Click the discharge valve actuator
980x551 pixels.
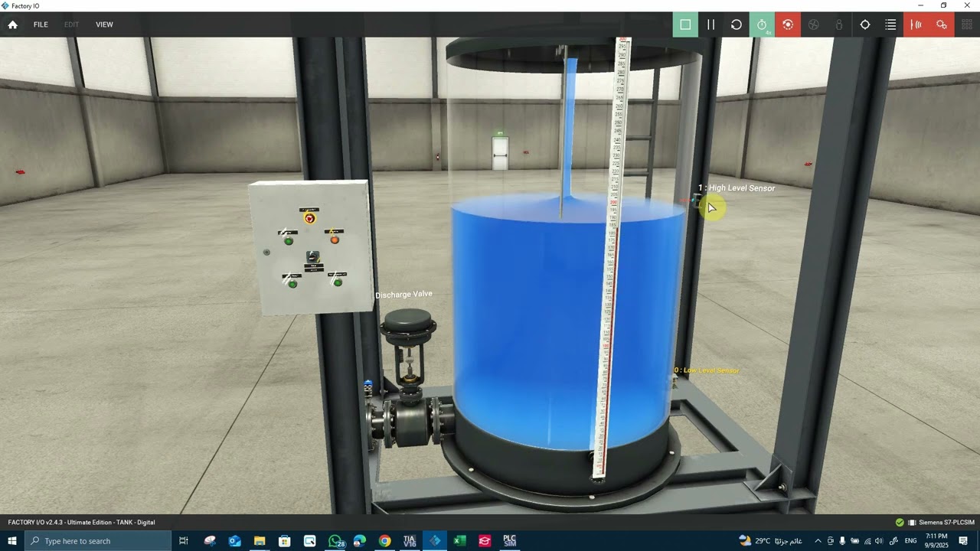coord(409,328)
